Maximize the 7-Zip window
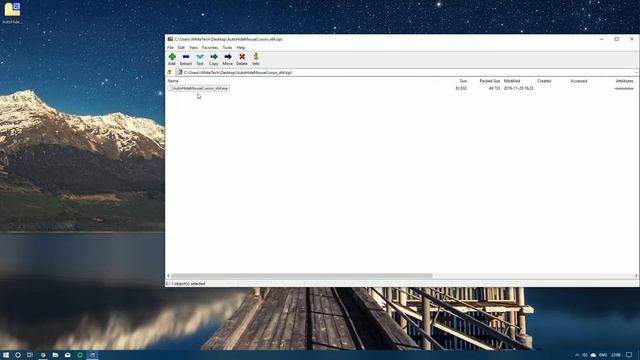 pyautogui.click(x=616, y=39)
